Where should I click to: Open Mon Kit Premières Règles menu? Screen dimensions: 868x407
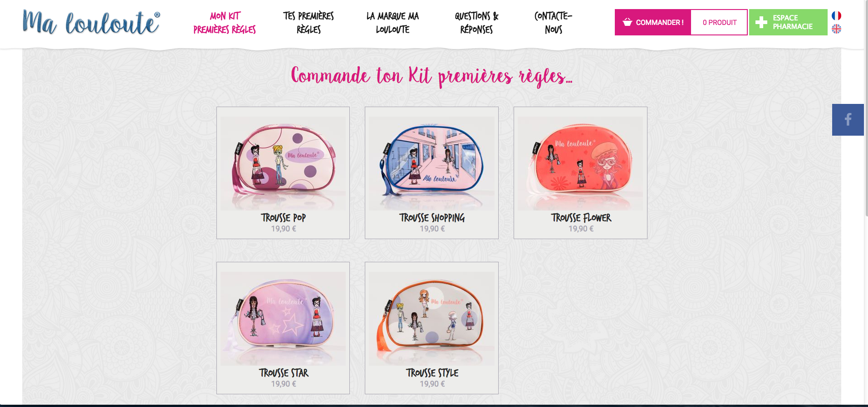click(x=225, y=23)
